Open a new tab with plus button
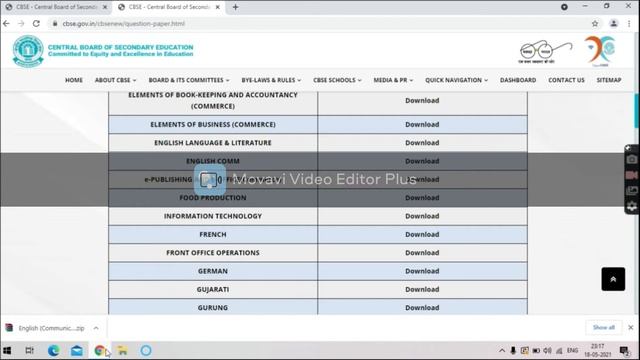 coord(236,7)
